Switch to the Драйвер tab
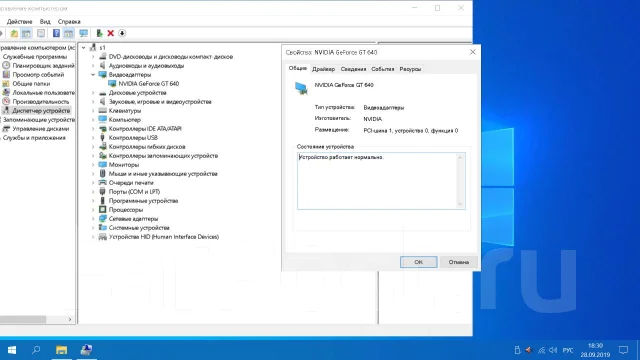The height and width of the screenshot is (360, 640). pos(323,69)
